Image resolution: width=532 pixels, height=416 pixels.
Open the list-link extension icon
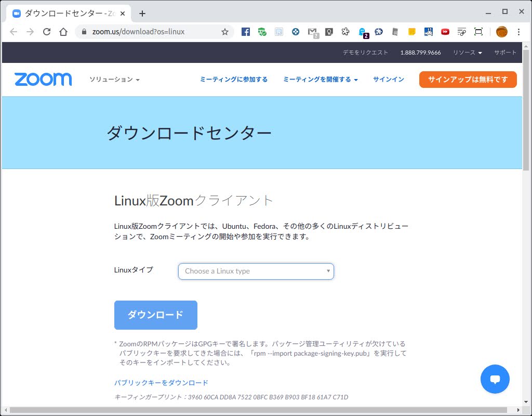point(461,32)
